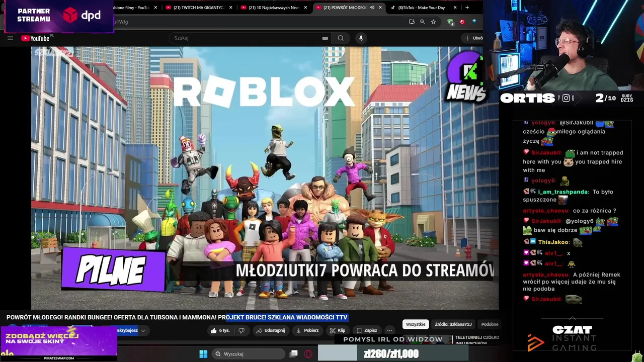
Task: Click the video title 'POWRÓT MŁODEGO! RANDKI BUNGEE!'
Action: (x=177, y=317)
